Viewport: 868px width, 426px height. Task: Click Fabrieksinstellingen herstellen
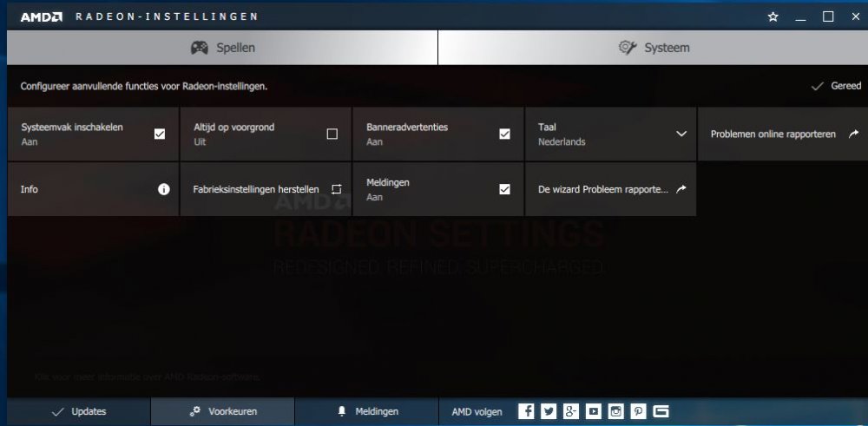click(x=266, y=189)
